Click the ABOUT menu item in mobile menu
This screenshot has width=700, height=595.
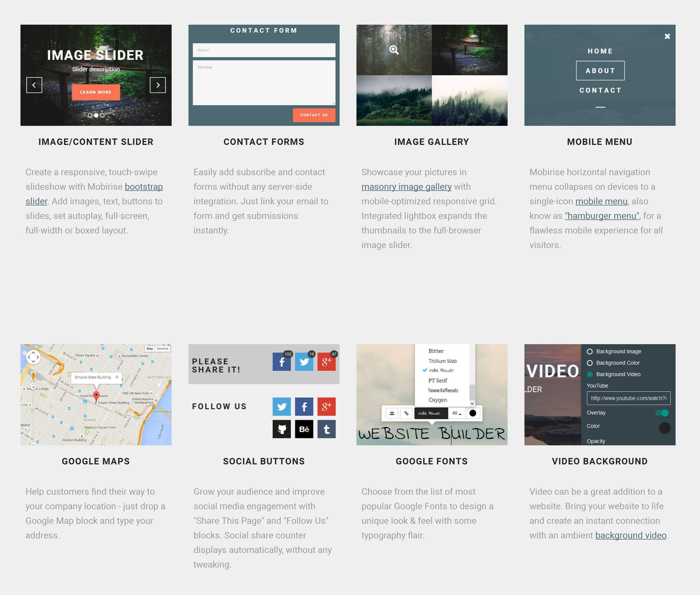(600, 71)
